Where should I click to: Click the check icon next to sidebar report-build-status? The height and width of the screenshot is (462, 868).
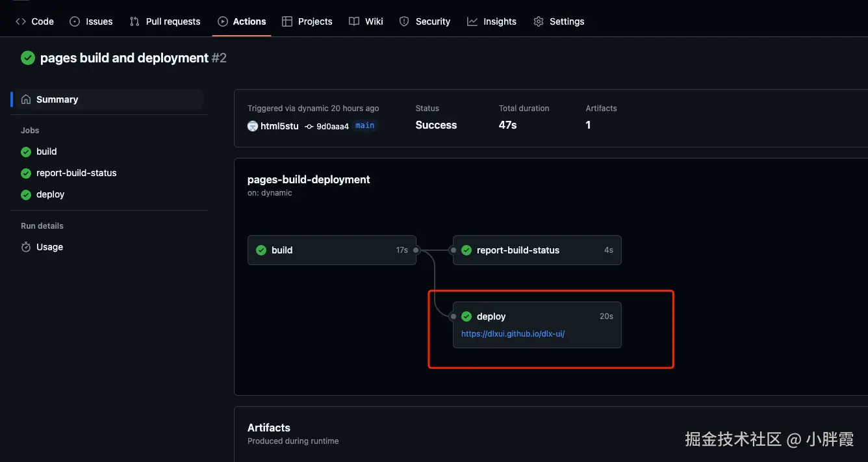pos(26,173)
